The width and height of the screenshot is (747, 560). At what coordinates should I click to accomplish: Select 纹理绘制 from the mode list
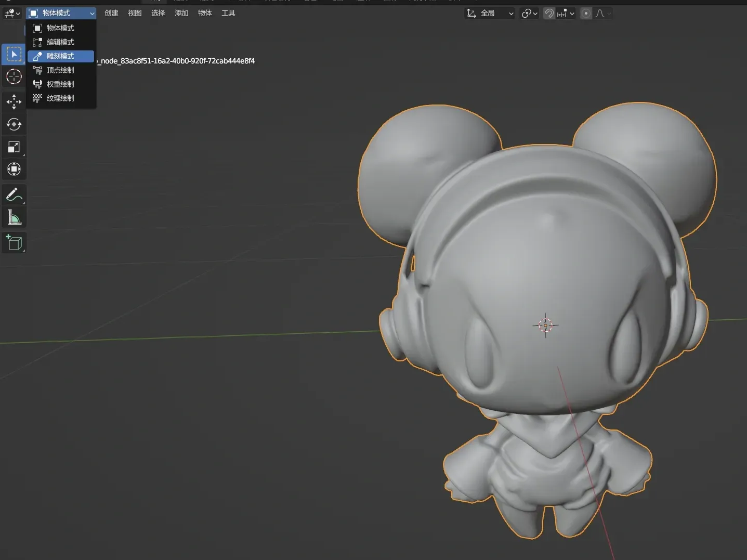pos(61,98)
